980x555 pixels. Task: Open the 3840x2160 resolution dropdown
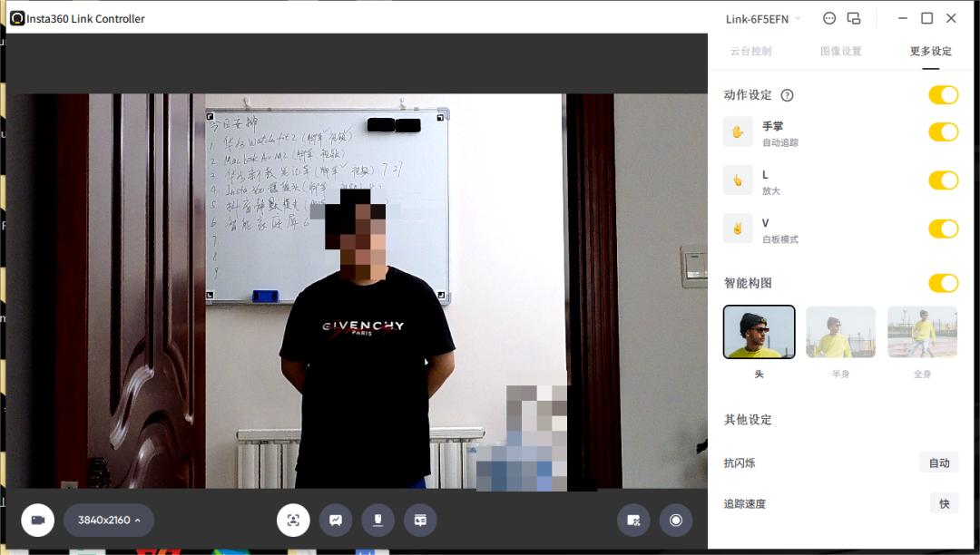click(x=108, y=520)
